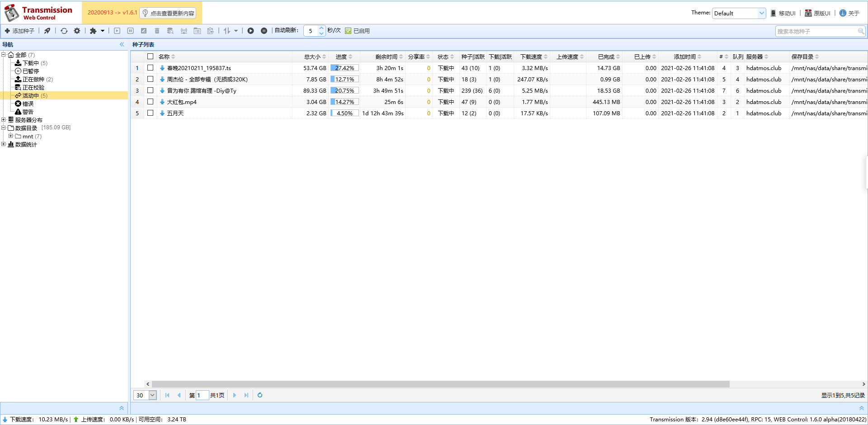868x425 pixels.
Task: Click the reload torrent list icon
Action: click(64, 31)
